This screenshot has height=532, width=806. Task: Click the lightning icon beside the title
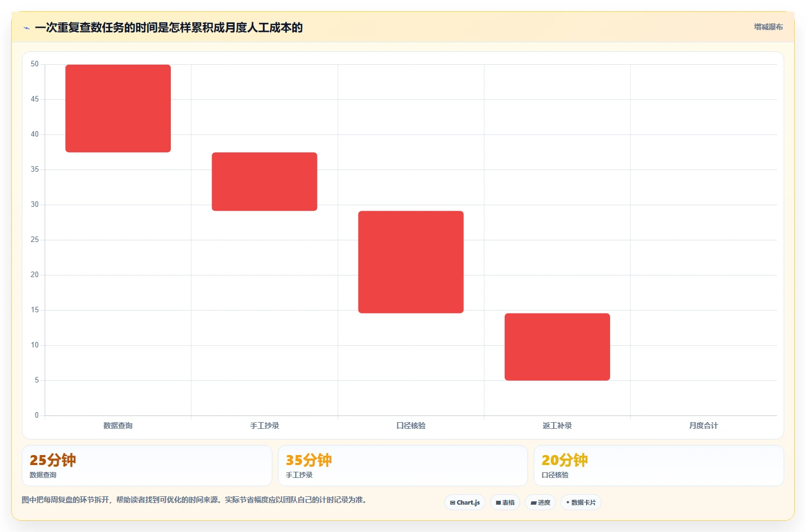(26, 28)
